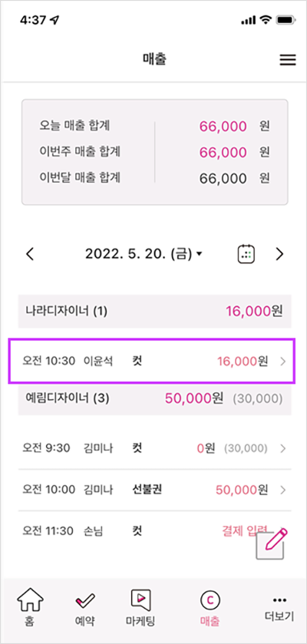Tap the 이번주 매출 합계 amount
The image size is (307, 644).
(x=223, y=153)
